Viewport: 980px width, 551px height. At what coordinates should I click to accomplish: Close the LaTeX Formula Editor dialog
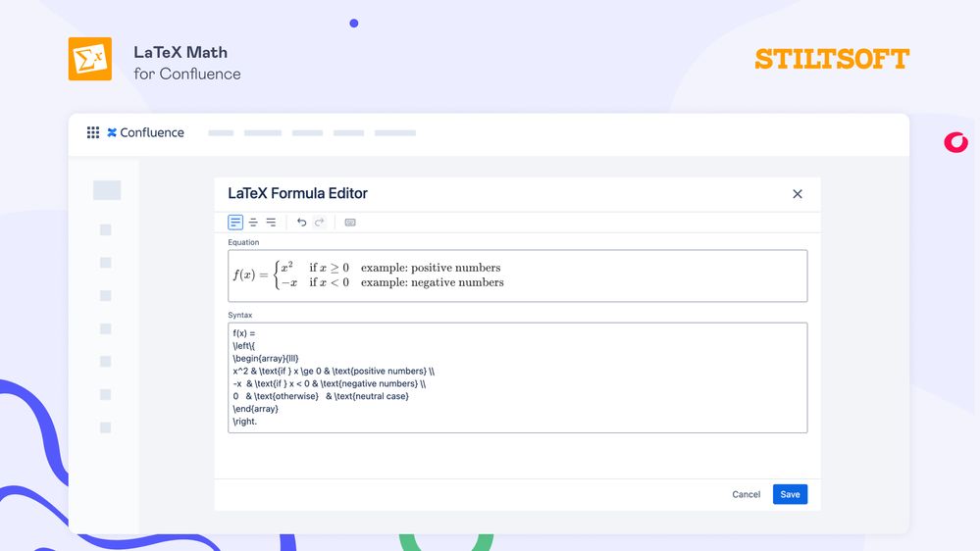click(x=798, y=194)
